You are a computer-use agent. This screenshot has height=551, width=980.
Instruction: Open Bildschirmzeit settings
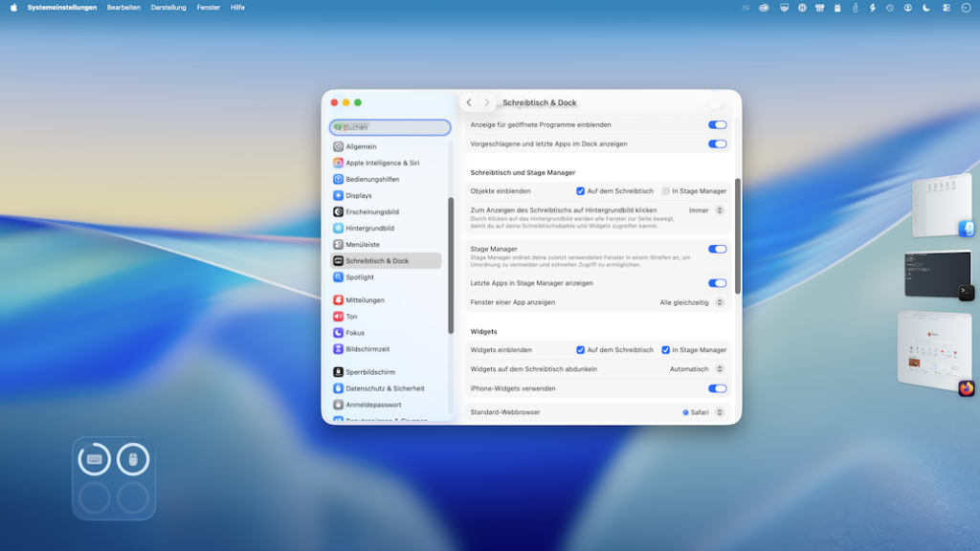click(x=369, y=349)
